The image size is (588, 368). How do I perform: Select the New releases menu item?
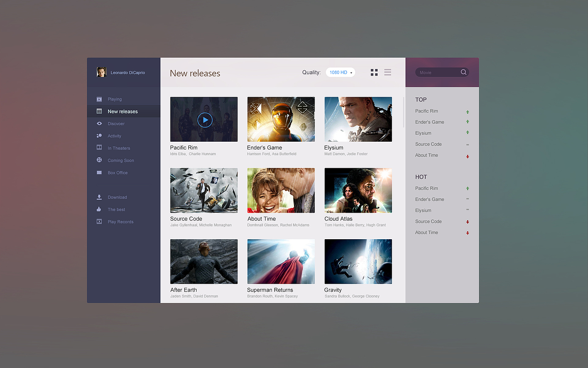coord(124,111)
